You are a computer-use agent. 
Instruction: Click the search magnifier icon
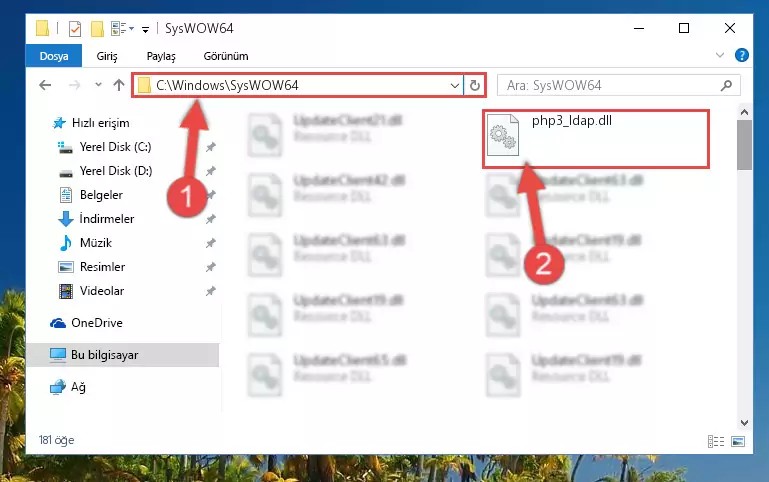click(726, 85)
